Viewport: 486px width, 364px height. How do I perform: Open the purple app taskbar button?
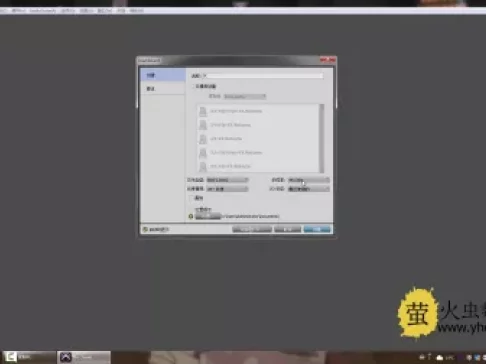83,357
